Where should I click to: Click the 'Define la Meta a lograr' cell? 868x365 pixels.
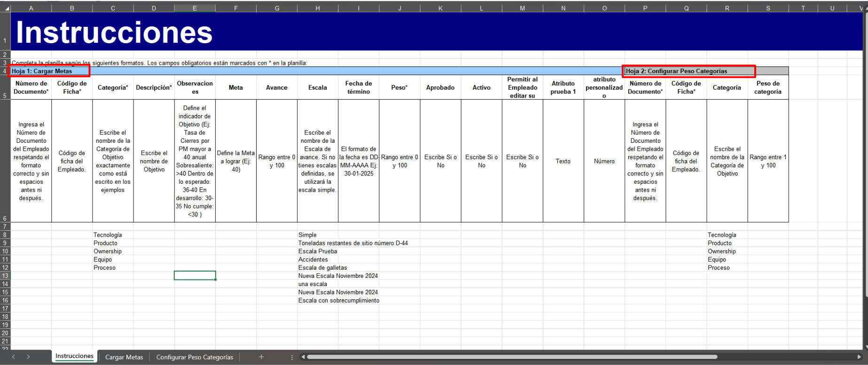236,161
